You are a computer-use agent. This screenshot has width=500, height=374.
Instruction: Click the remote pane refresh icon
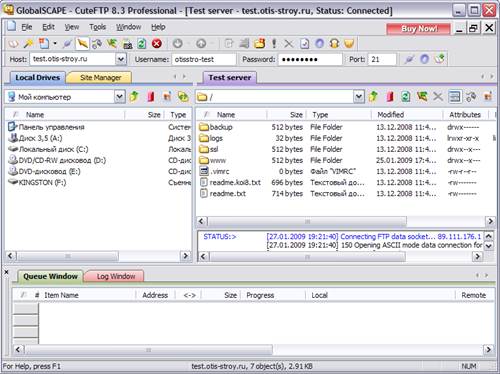405,97
